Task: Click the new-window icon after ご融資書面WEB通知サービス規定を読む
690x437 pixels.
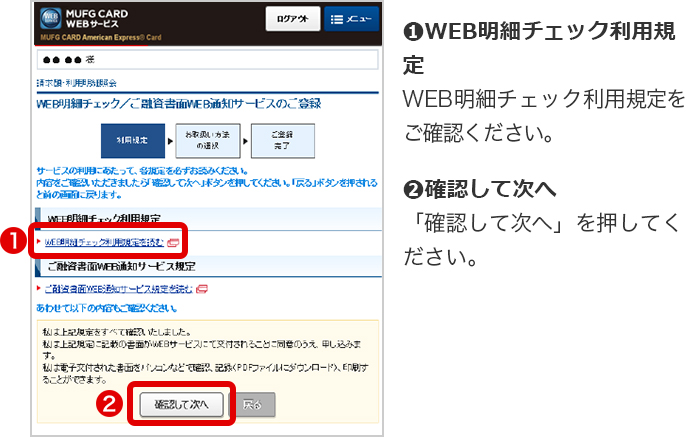Action: 202,289
